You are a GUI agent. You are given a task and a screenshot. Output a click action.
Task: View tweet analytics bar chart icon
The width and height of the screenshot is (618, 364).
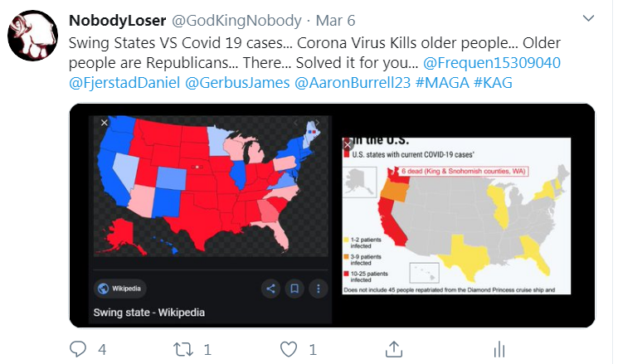[x=500, y=348]
